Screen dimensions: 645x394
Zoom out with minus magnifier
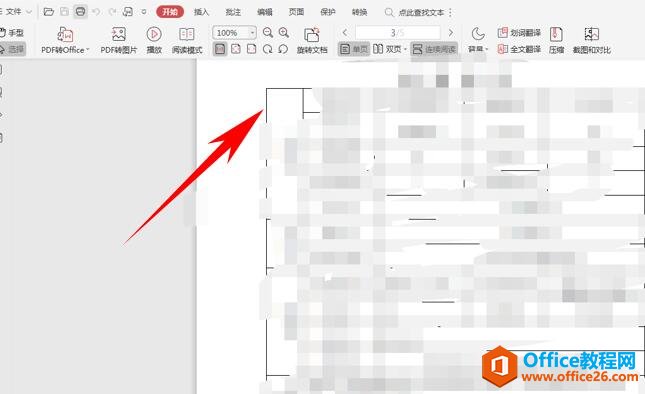coord(268,32)
